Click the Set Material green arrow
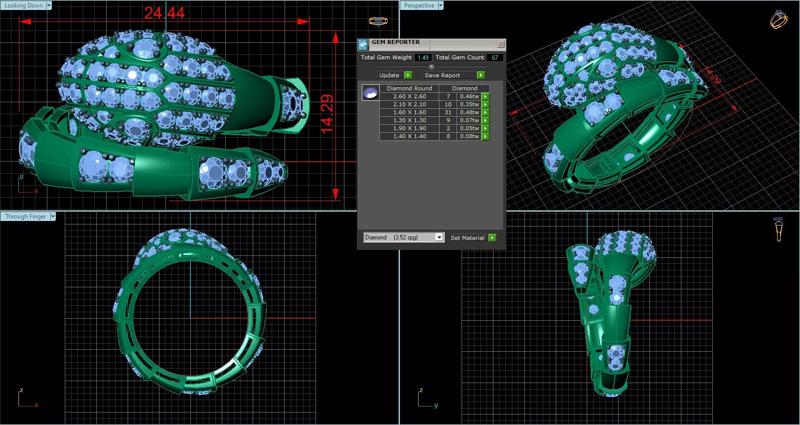 coord(492,237)
